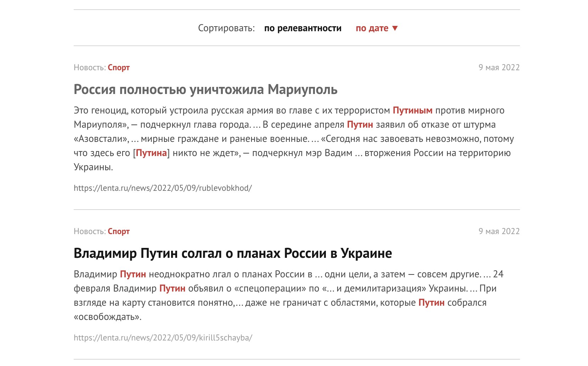Click the 'Новость:' label of the second result

(89, 231)
